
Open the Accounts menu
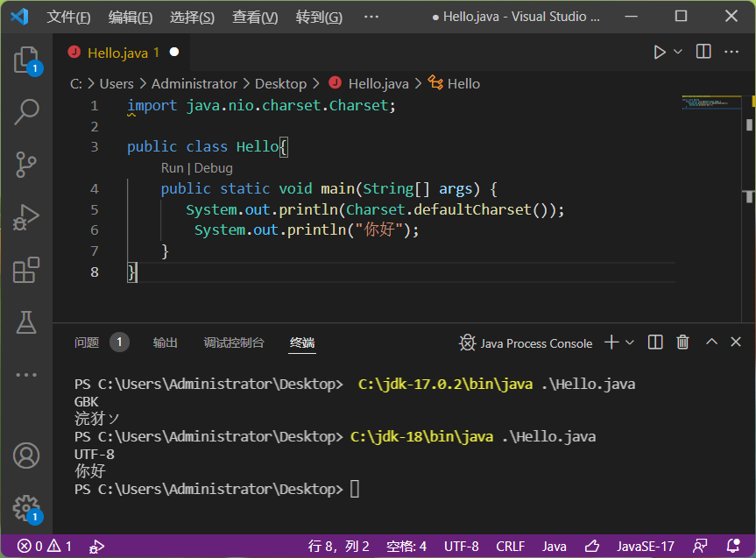[x=26, y=456]
